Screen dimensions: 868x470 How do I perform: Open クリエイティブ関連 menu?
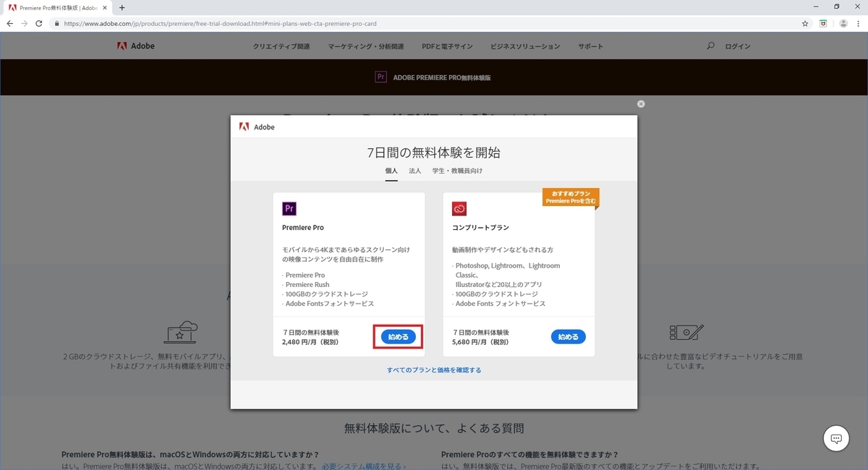pos(281,46)
